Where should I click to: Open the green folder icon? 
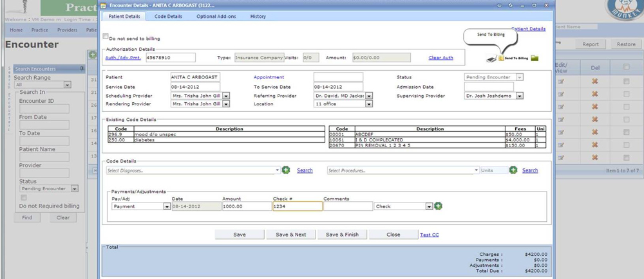point(535,58)
